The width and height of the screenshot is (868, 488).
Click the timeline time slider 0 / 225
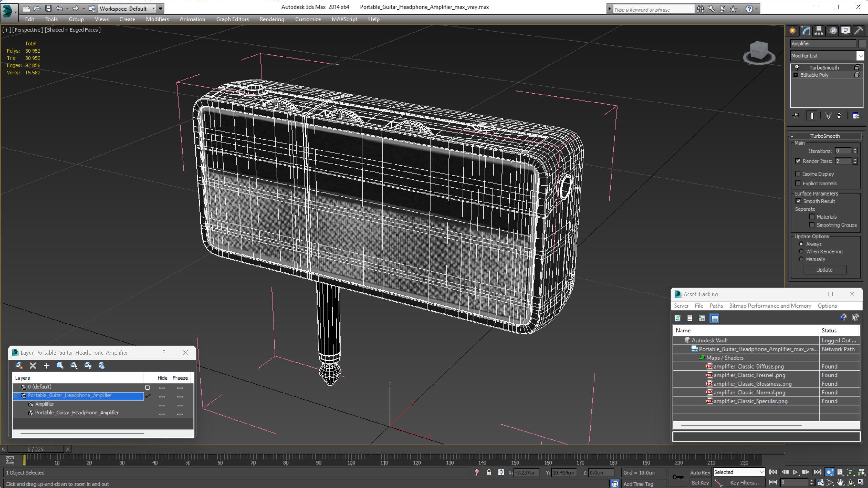(x=35, y=449)
